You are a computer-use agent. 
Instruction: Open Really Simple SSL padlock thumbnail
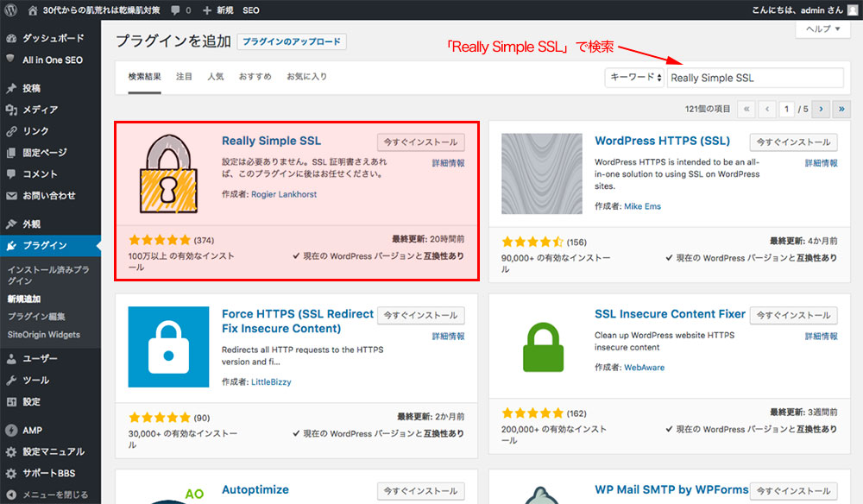[168, 173]
